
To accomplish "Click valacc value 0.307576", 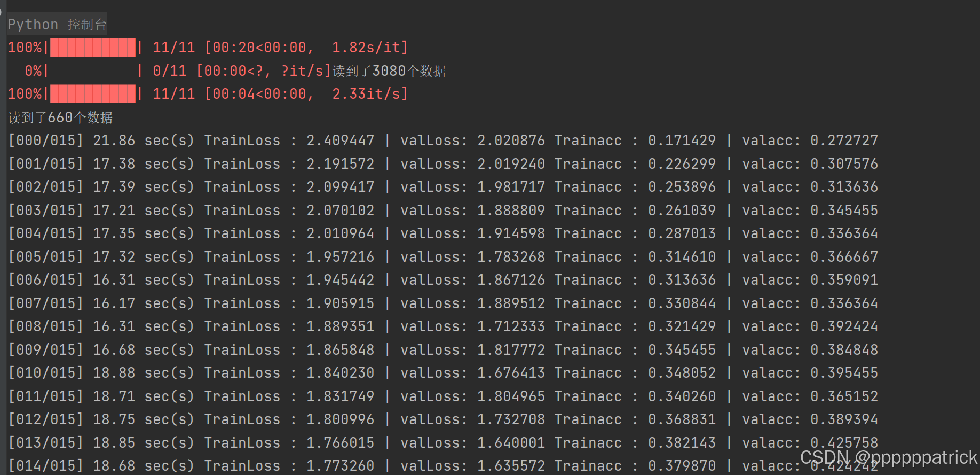I will pos(844,164).
